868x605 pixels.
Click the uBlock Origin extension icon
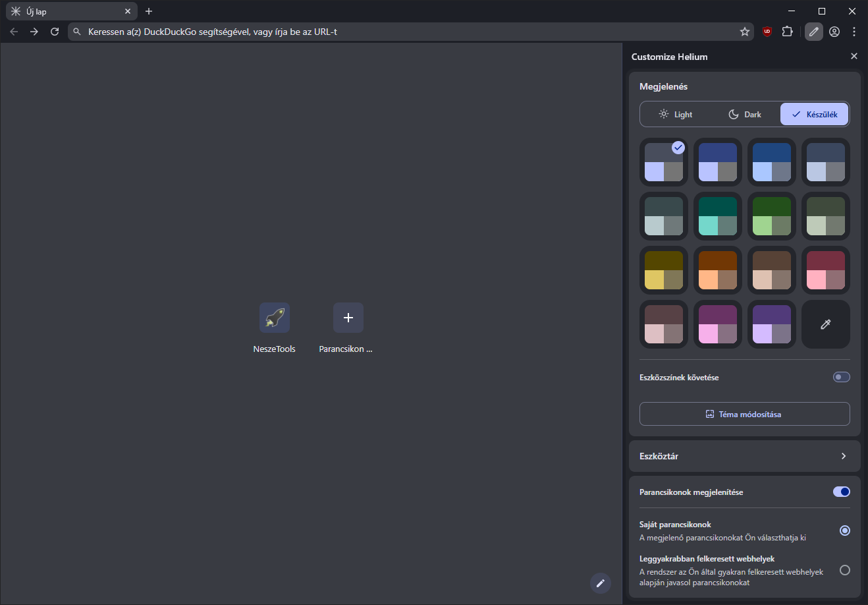767,32
